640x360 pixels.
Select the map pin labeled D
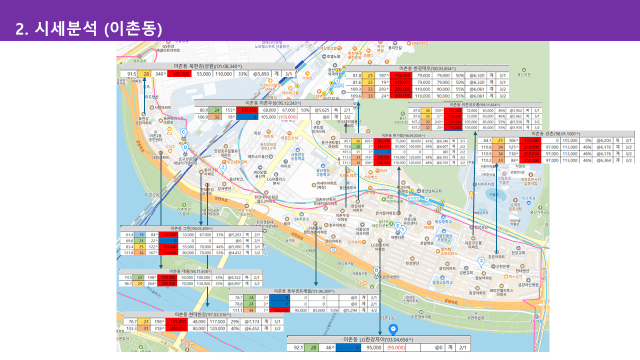point(185,148)
